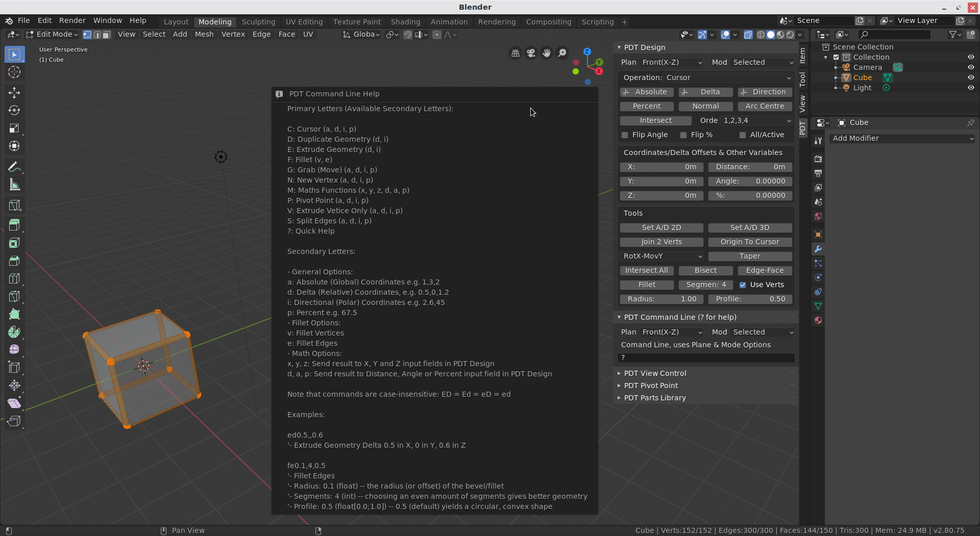Open Add Modifier dropdown
The width and height of the screenshot is (980, 536).
[x=902, y=138]
